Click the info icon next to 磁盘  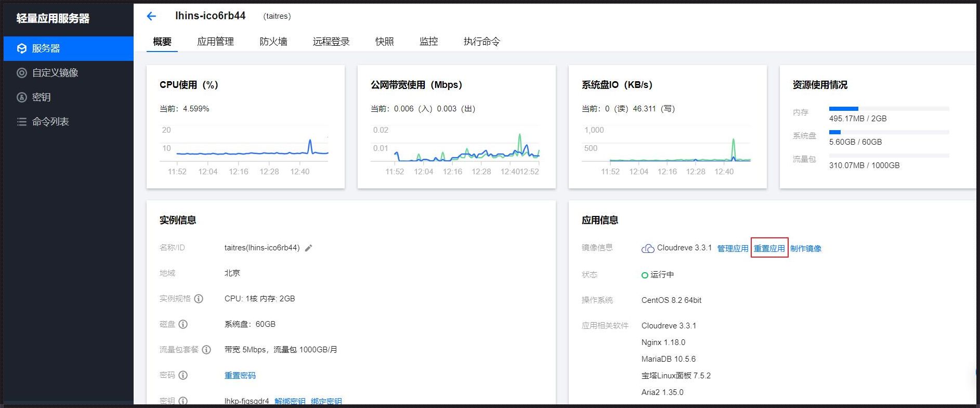tap(183, 324)
